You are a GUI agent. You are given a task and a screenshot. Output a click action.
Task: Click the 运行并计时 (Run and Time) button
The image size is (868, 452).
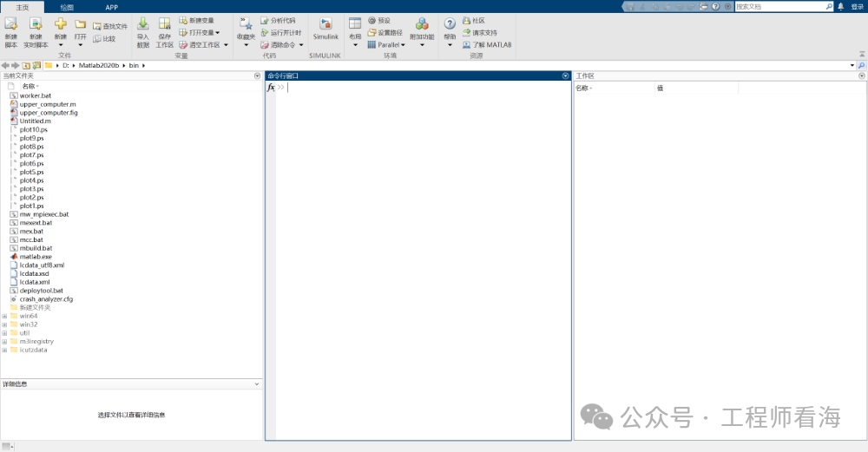coord(280,33)
